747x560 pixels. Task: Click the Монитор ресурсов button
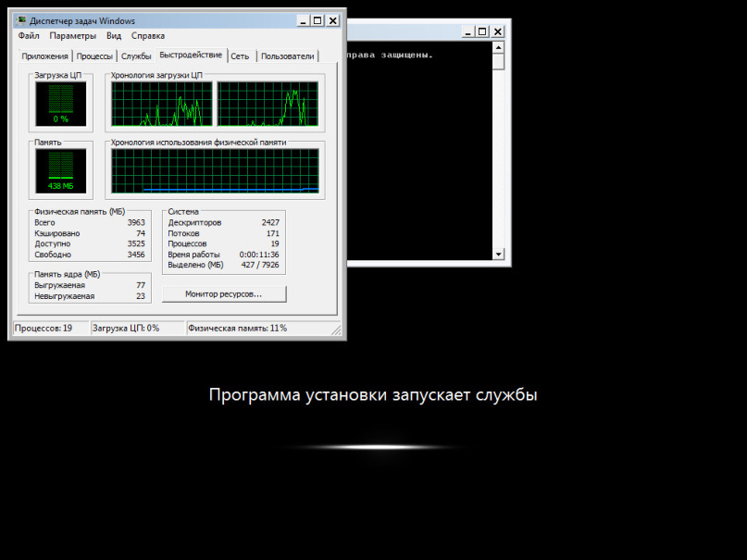point(223,293)
